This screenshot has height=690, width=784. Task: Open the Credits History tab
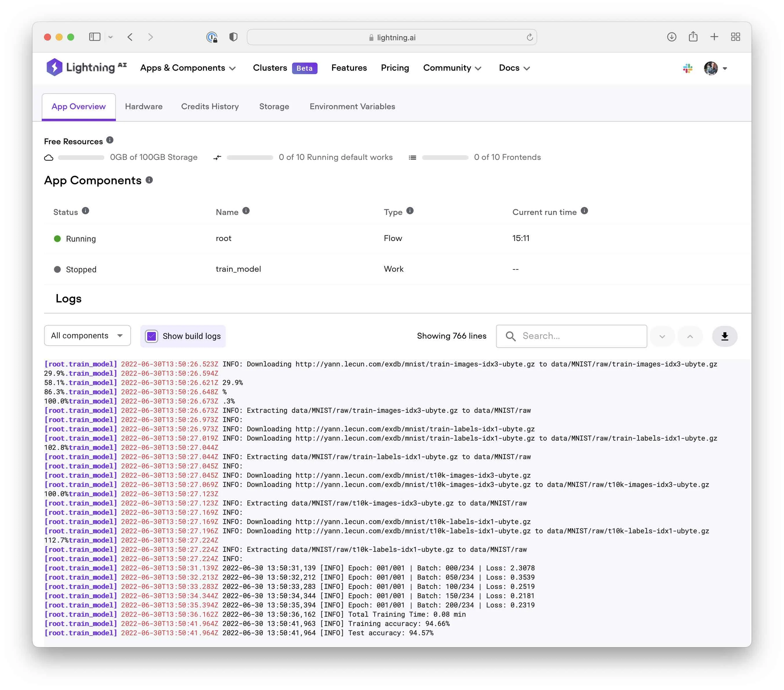pos(210,107)
